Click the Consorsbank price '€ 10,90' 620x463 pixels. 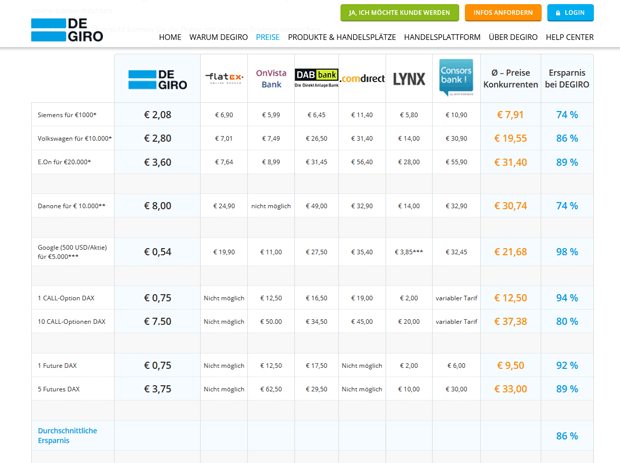(456, 115)
